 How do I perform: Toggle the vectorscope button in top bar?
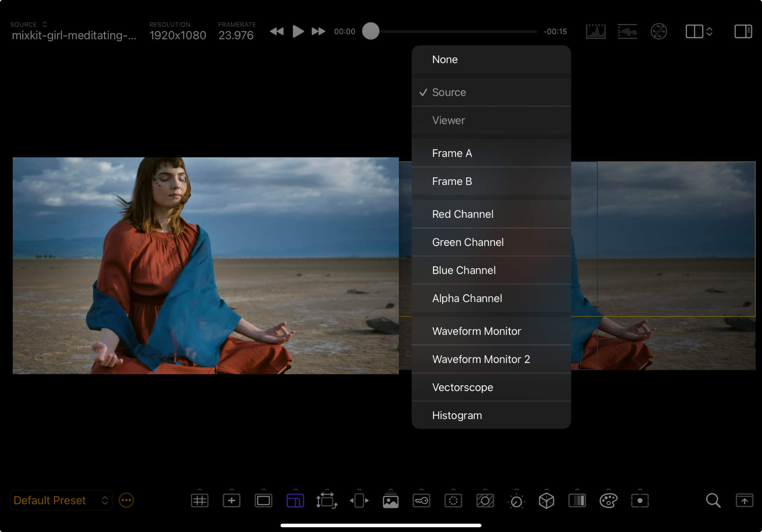click(658, 31)
